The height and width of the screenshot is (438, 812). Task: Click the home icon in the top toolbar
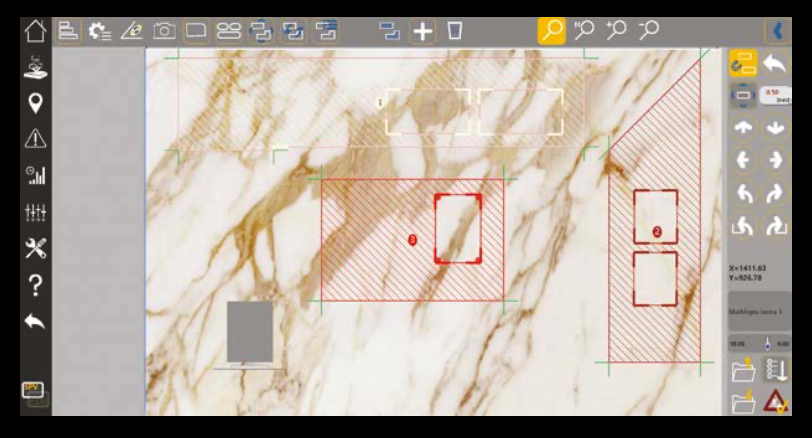click(x=35, y=30)
